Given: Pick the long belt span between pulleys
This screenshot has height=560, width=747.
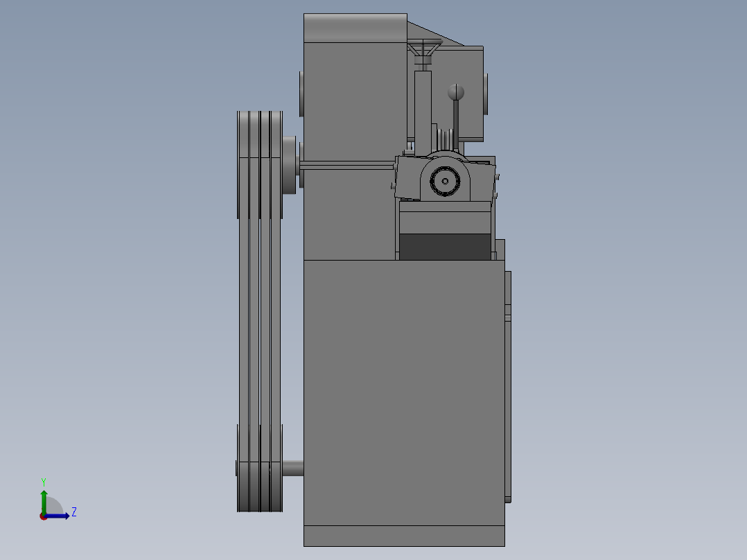Looking at the screenshot, I should click(260, 322).
